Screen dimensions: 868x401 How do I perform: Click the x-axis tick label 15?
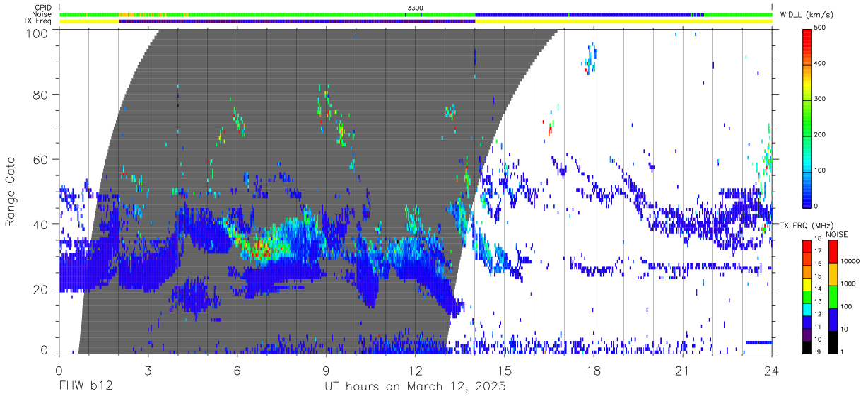[505, 371]
